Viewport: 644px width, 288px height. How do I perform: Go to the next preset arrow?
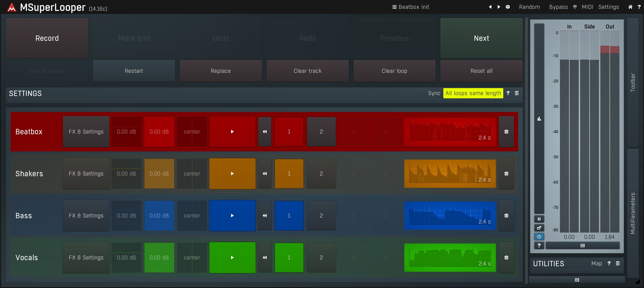pyautogui.click(x=499, y=7)
